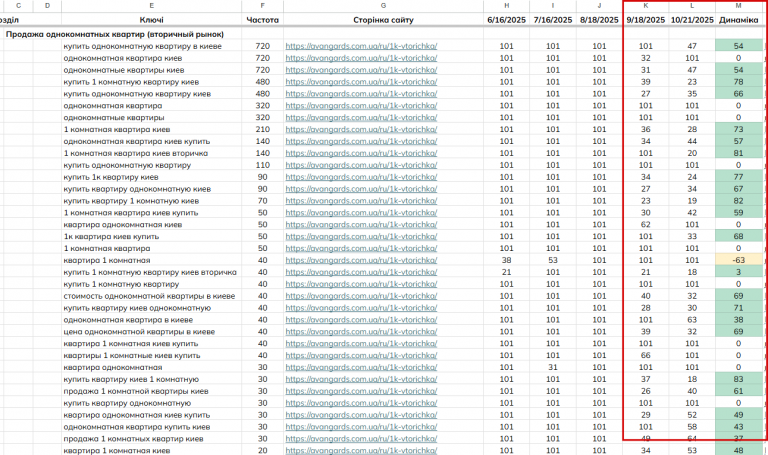Click the 6/16/2025 date header cell

(x=506, y=20)
